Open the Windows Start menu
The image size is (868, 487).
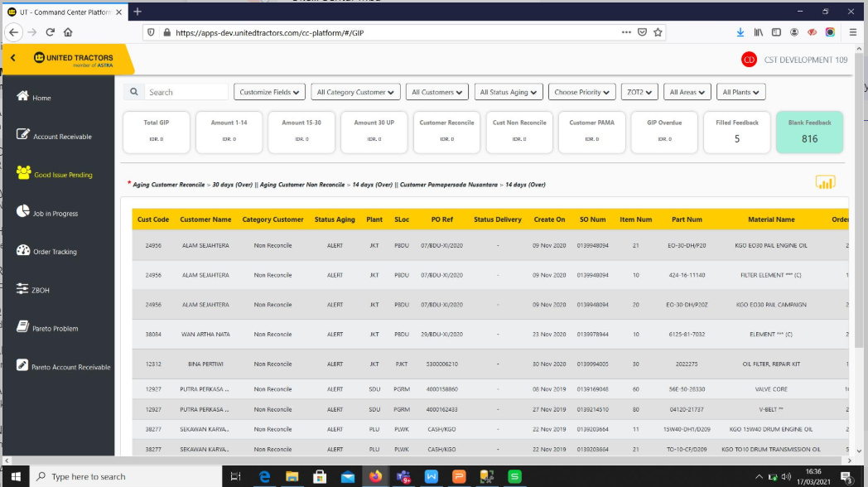click(x=16, y=476)
